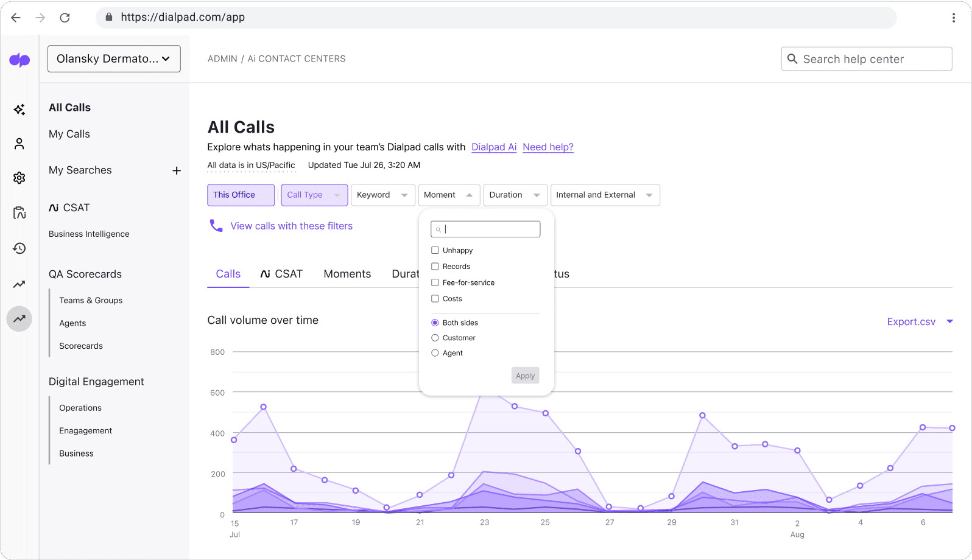
Task: Click the highlighted analytics trend icon
Action: pyautogui.click(x=19, y=318)
